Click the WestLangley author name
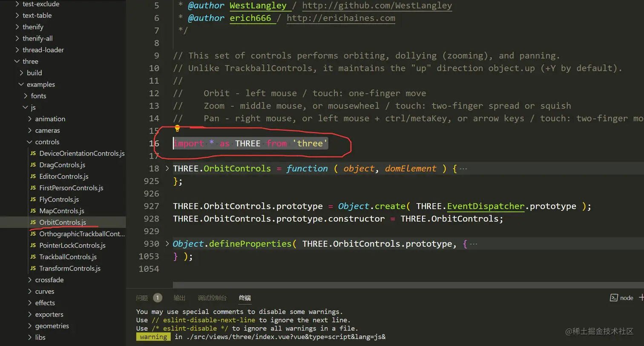Image resolution: width=644 pixels, height=346 pixels. tap(258, 6)
